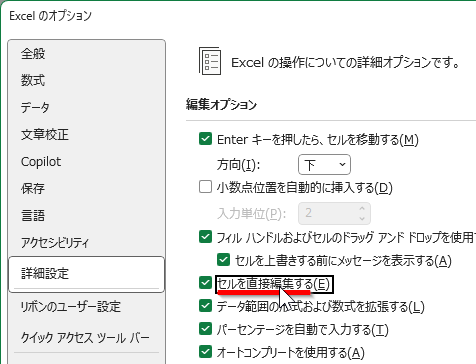Open the 文章校正 options category
This screenshot has height=364, width=476.
coord(87,135)
